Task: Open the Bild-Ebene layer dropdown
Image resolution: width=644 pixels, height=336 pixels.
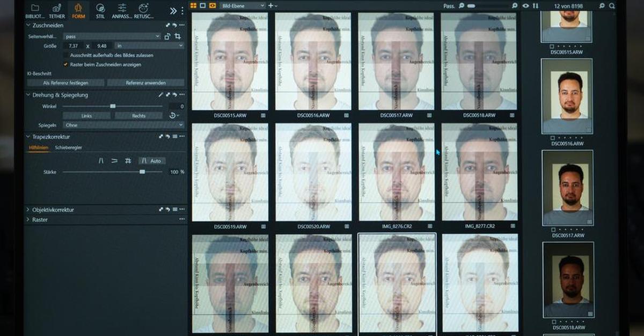Action: [x=243, y=5]
